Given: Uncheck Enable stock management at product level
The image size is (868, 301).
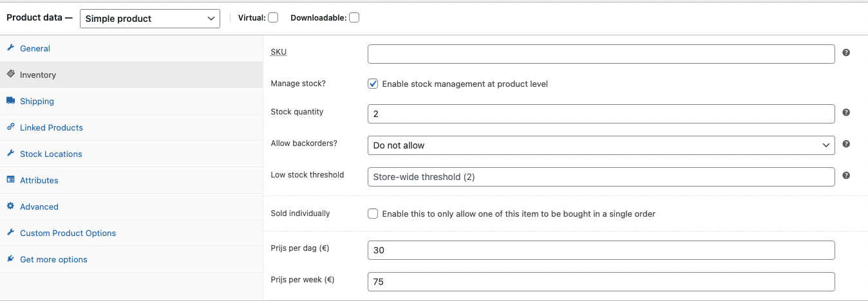Looking at the screenshot, I should tap(373, 84).
